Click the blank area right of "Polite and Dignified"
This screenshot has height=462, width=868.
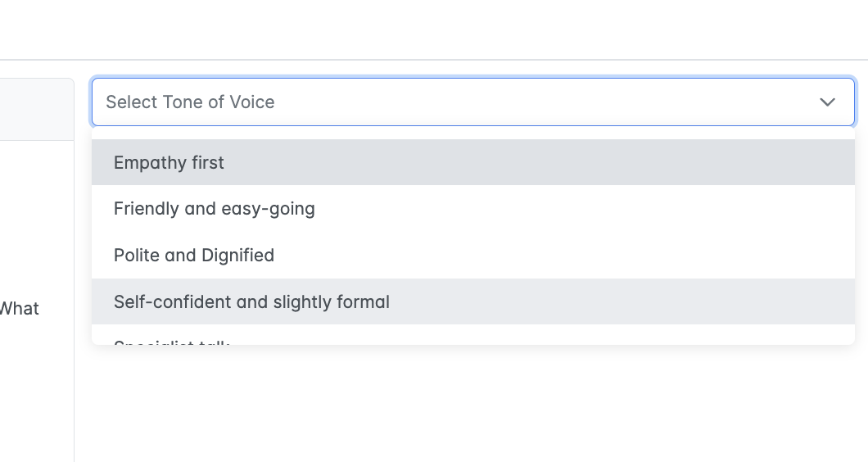pos(565,256)
